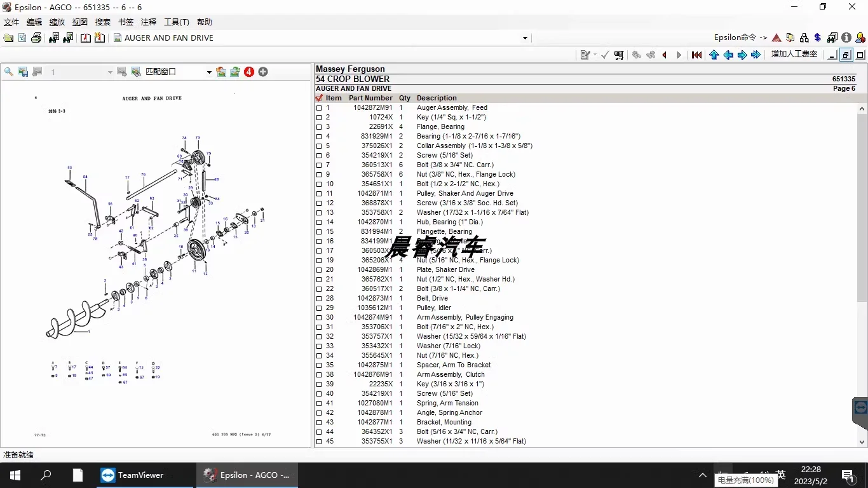Click Part Number column header
868x488 pixels.
(370, 98)
